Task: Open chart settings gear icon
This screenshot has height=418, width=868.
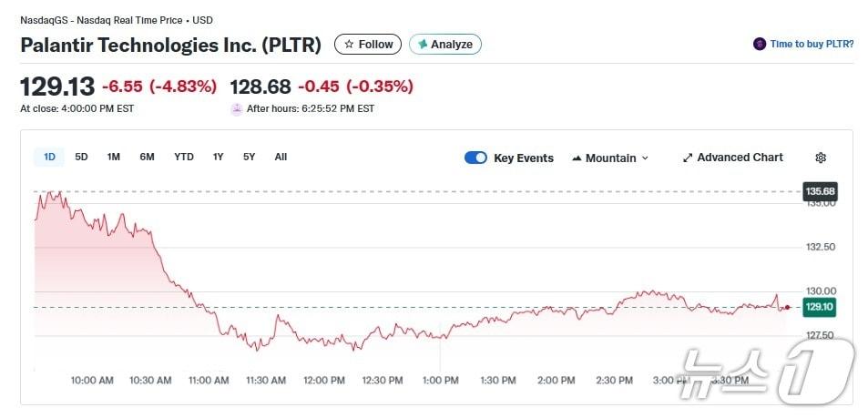Action: coord(821,158)
